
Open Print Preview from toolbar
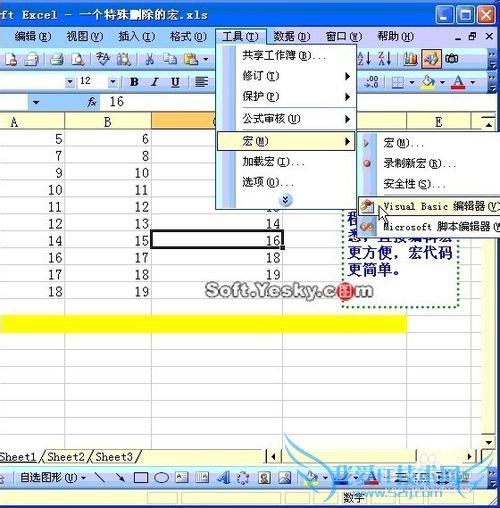[78, 60]
